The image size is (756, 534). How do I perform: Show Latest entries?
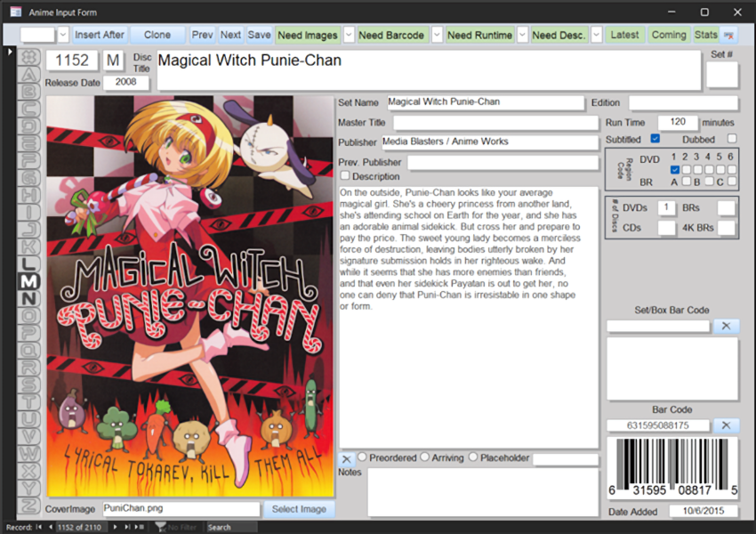625,35
